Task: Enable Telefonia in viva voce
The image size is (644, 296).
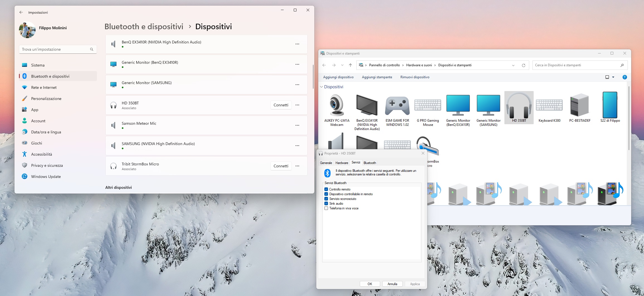Action: (x=326, y=208)
